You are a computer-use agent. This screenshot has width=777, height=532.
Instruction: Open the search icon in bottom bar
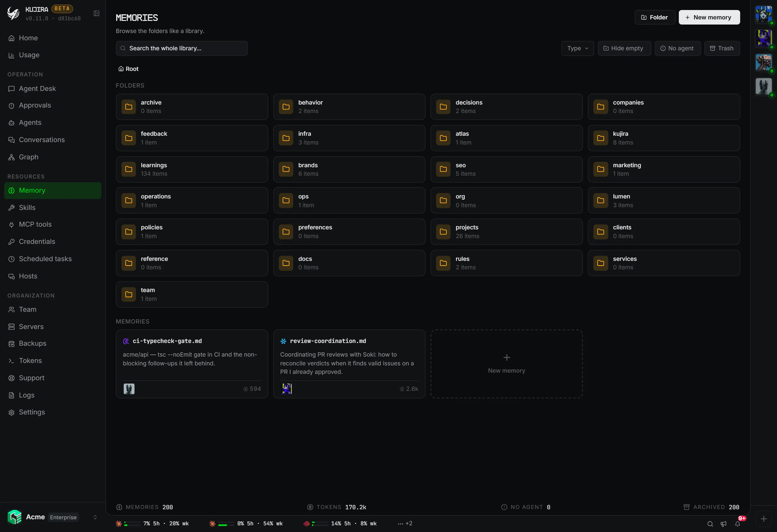(x=710, y=524)
